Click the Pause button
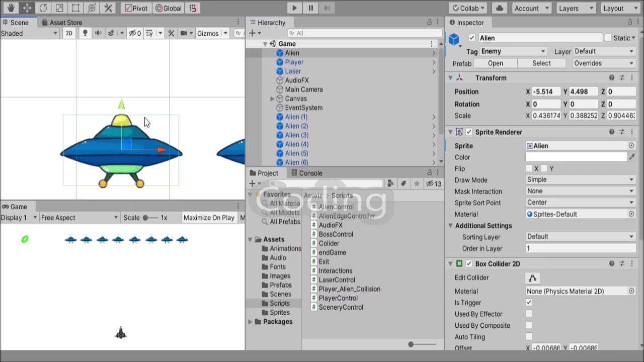The height and width of the screenshot is (362, 644). (310, 8)
